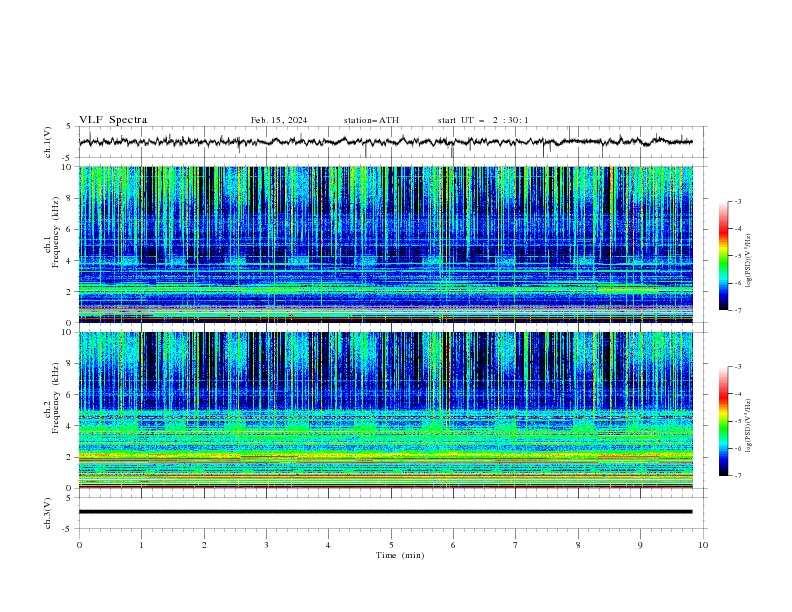The height and width of the screenshot is (612, 792).
Task: Click the ch.1 PSD color bar
Action: 723,256
